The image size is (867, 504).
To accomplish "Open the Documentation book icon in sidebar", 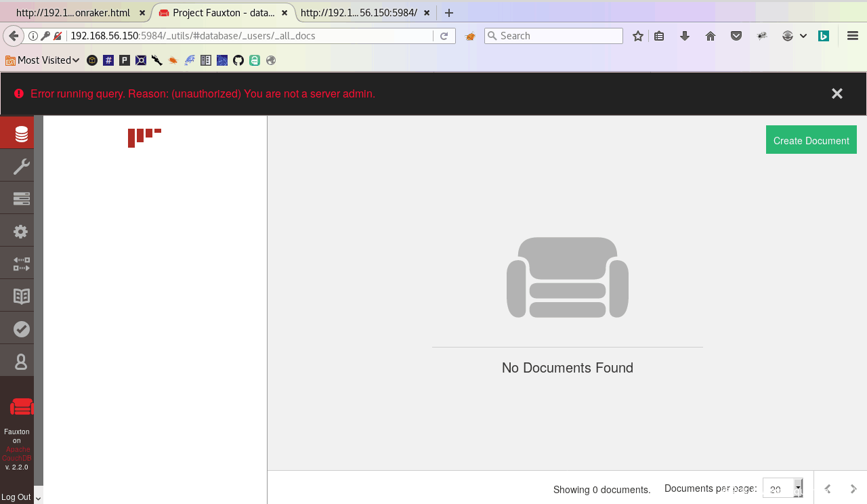I will (x=21, y=296).
